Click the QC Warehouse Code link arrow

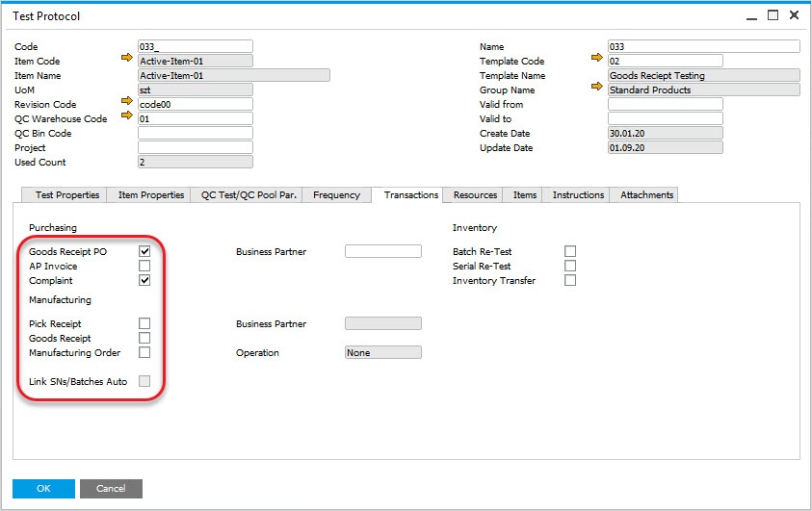pos(126,118)
